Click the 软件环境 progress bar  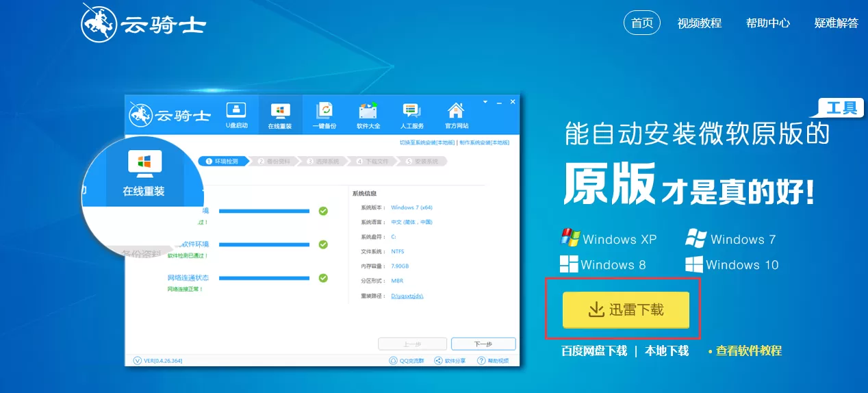pyautogui.click(x=264, y=244)
